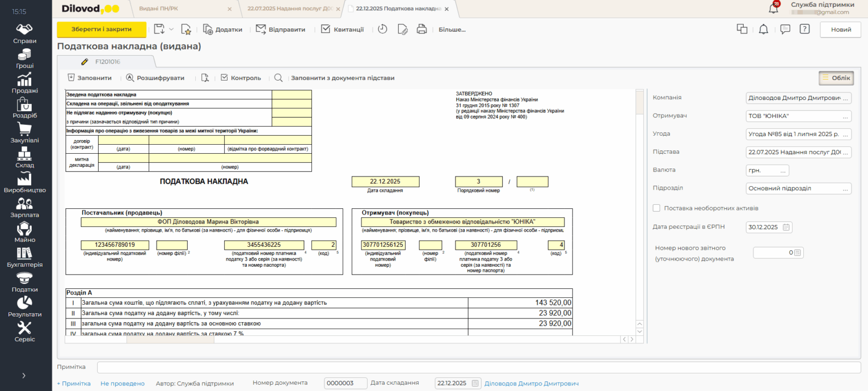Toggle the Облік panel button

(836, 78)
